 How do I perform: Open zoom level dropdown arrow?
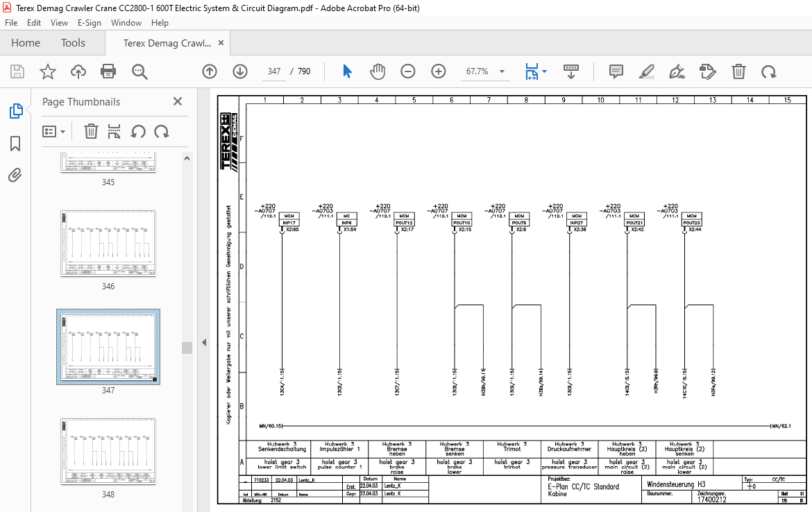pyautogui.click(x=502, y=71)
